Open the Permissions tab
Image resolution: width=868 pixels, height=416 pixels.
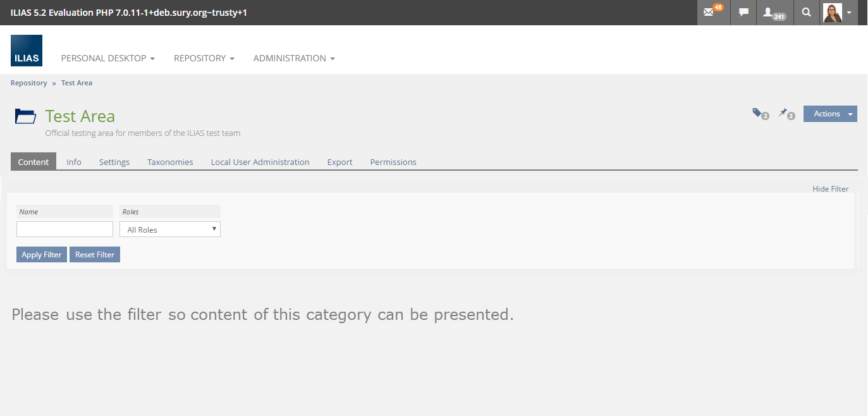(393, 162)
